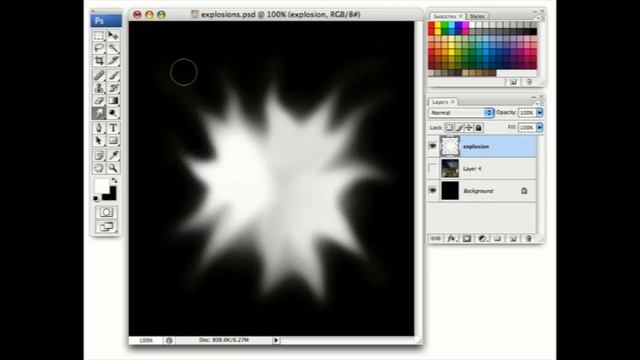Toggle lock image pixels

[459, 128]
